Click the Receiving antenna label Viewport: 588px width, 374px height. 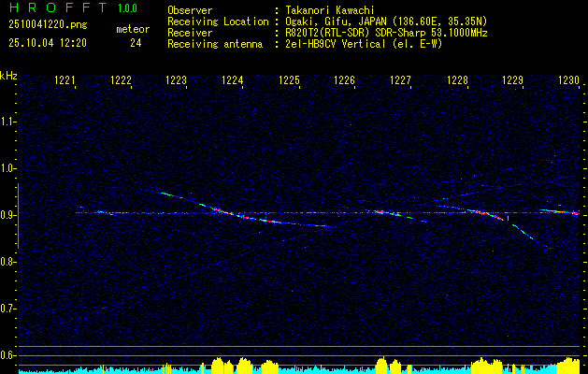click(x=215, y=44)
